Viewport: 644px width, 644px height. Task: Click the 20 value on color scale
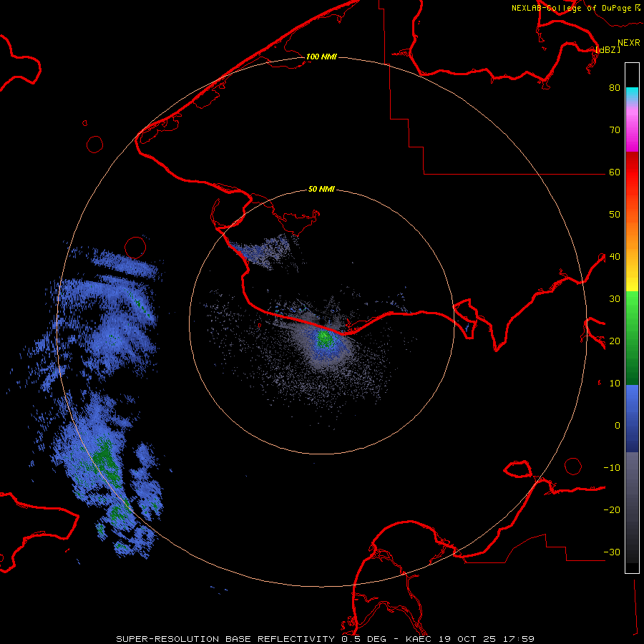tap(615, 341)
